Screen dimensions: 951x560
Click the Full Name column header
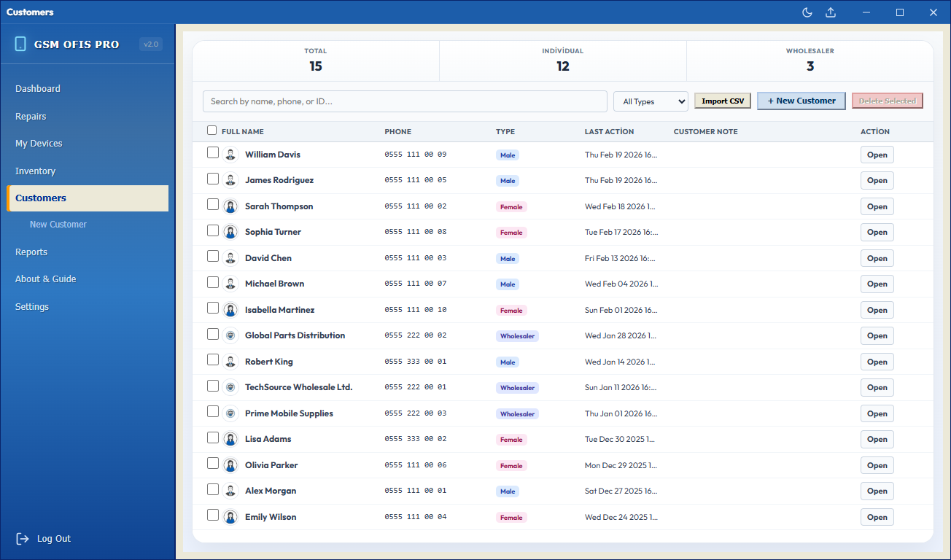pos(243,132)
